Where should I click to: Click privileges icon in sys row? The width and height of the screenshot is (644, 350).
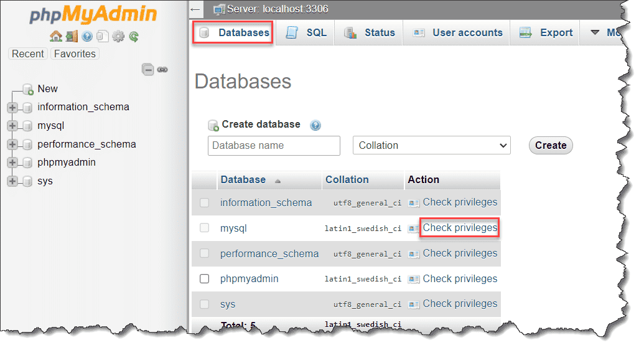click(x=414, y=305)
